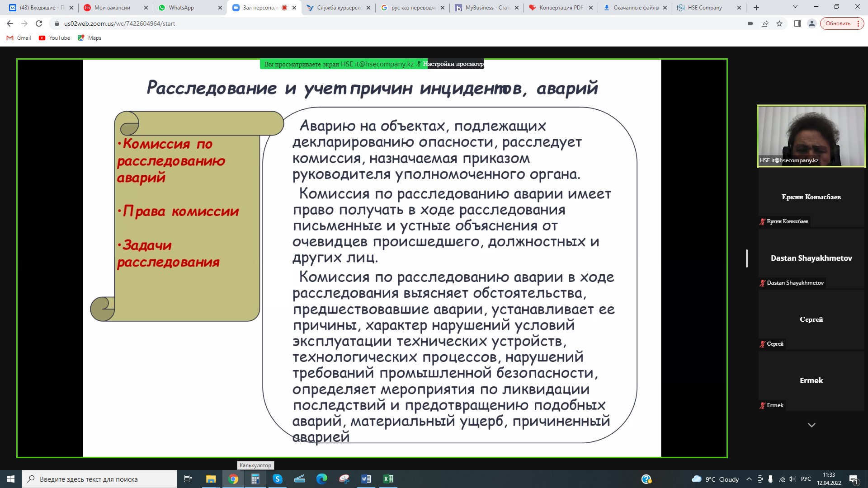
Task: Reload the Zoom web page
Action: tap(39, 23)
